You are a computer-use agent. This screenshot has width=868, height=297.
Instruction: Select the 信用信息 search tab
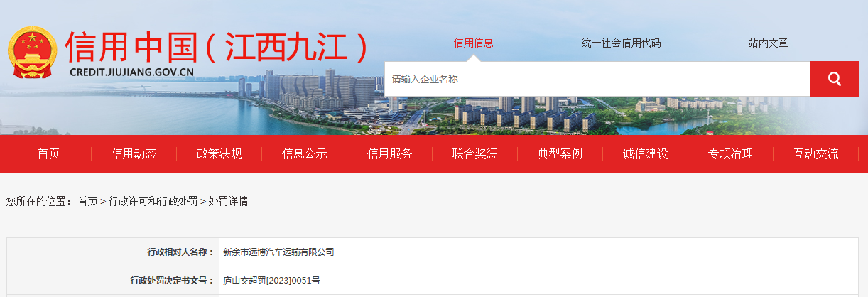point(473,43)
